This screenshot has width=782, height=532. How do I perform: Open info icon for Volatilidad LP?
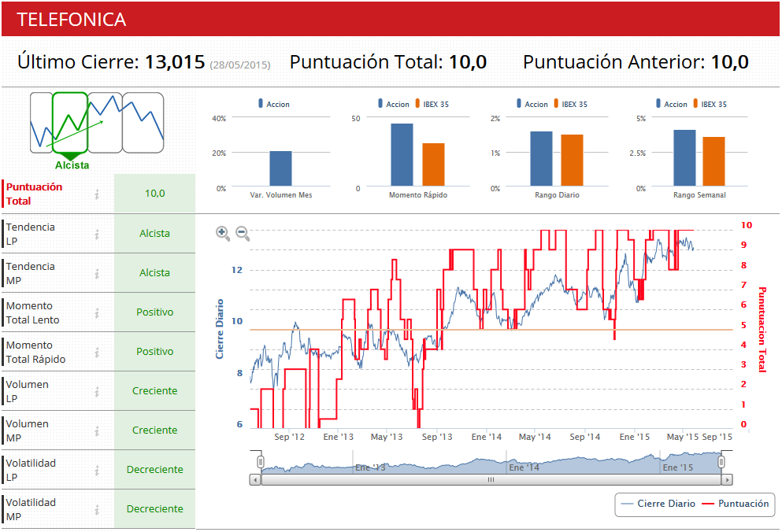tap(97, 470)
